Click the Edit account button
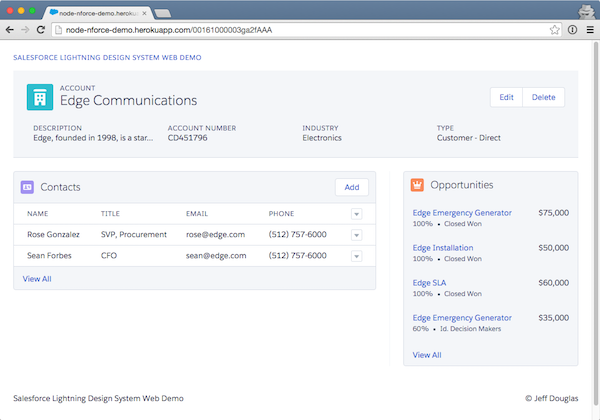Viewport: 600px width, 420px height. (506, 97)
